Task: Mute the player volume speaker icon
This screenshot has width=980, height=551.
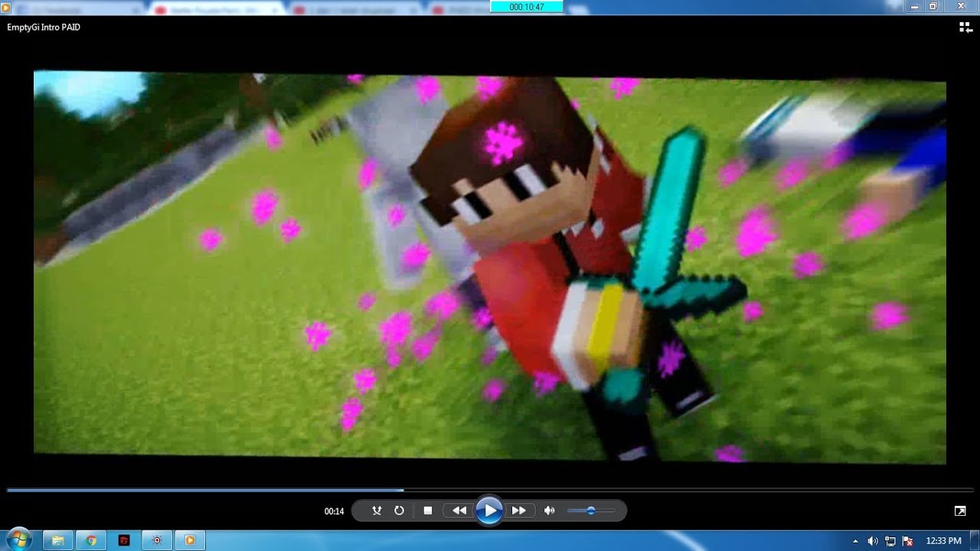Action: tap(549, 510)
